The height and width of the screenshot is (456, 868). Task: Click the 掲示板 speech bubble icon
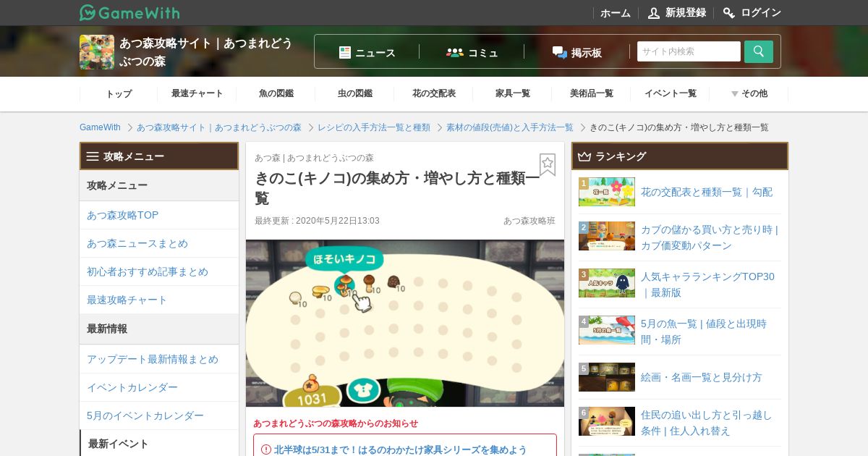tap(559, 52)
